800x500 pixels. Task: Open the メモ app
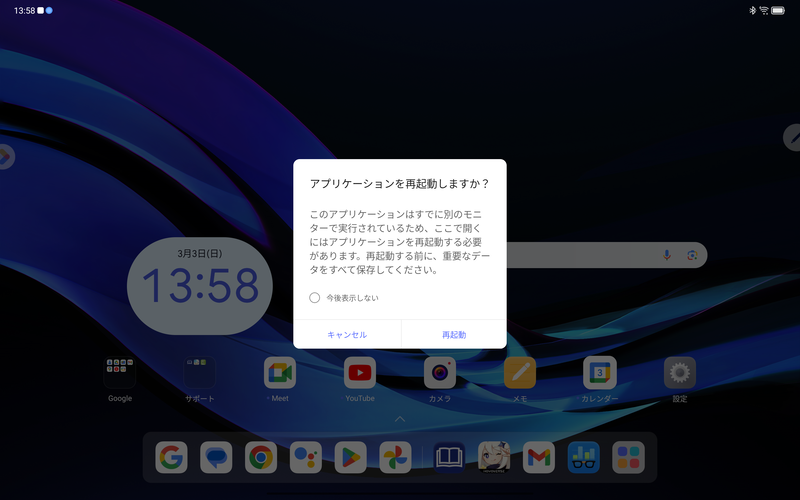click(x=520, y=373)
